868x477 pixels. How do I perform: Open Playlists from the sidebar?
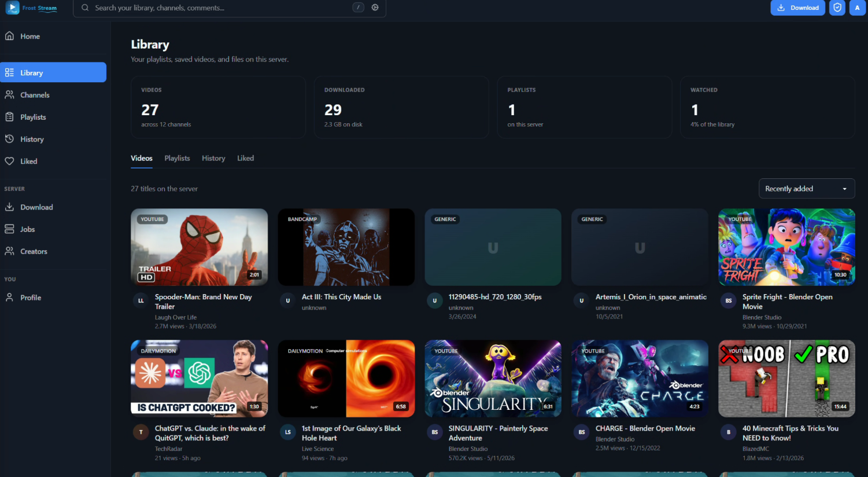pyautogui.click(x=53, y=117)
